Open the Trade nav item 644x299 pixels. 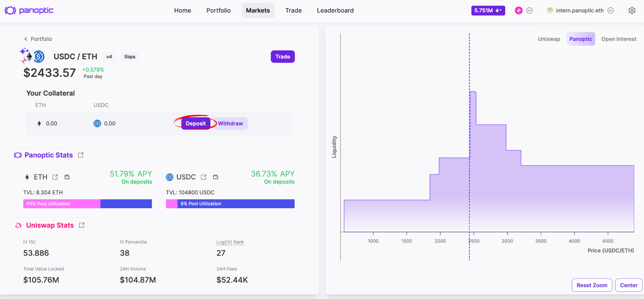pyautogui.click(x=293, y=10)
